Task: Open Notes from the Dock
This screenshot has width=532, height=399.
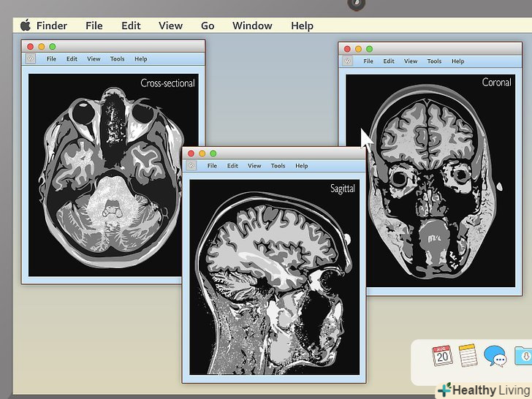Action: [x=468, y=355]
